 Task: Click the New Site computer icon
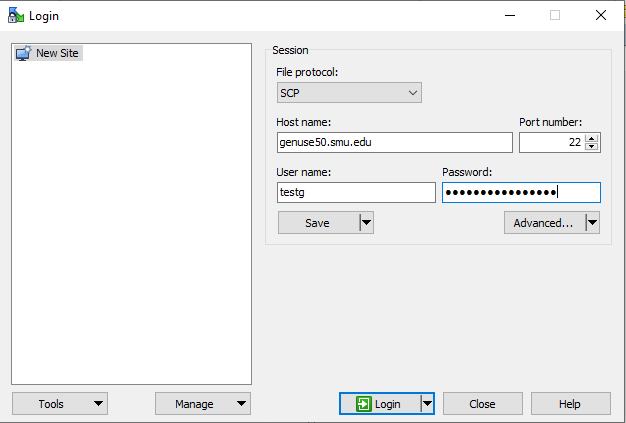pyautogui.click(x=23, y=53)
